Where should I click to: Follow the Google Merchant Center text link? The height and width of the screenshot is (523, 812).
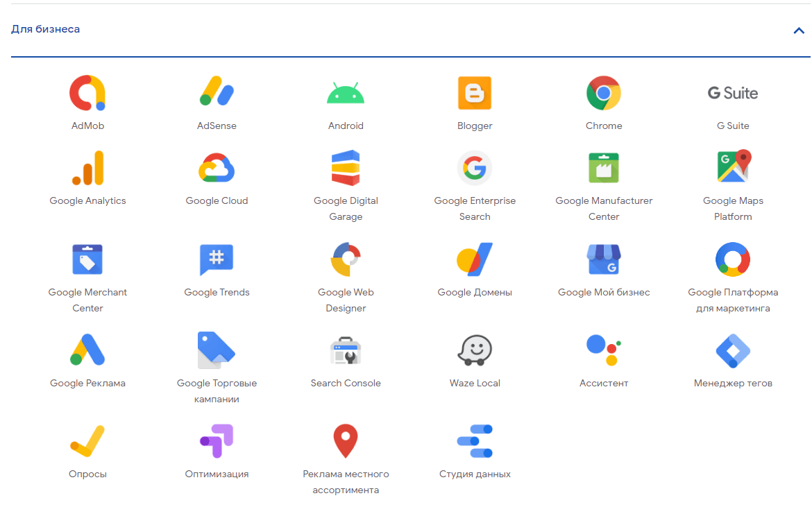click(87, 300)
